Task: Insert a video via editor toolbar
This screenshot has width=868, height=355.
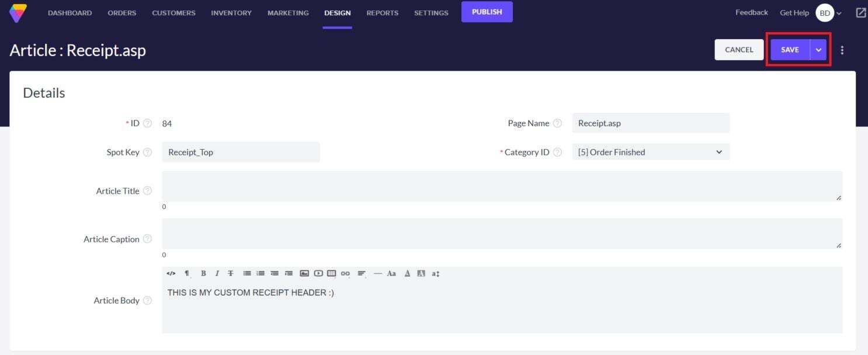Action: pyautogui.click(x=318, y=273)
